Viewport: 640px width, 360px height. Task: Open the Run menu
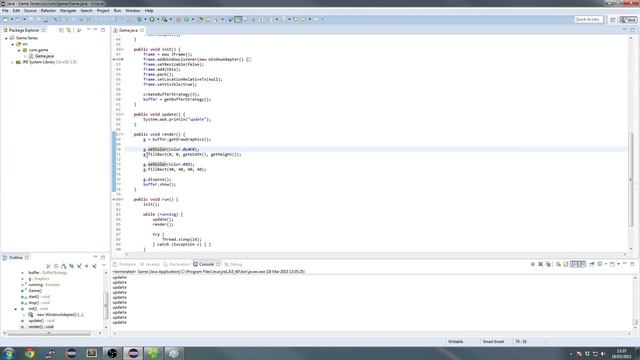117,11
